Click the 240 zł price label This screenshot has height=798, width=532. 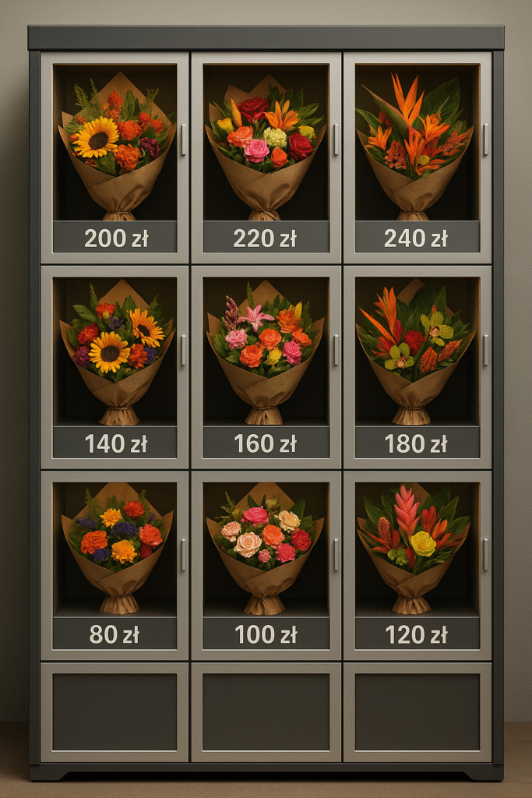(417, 237)
